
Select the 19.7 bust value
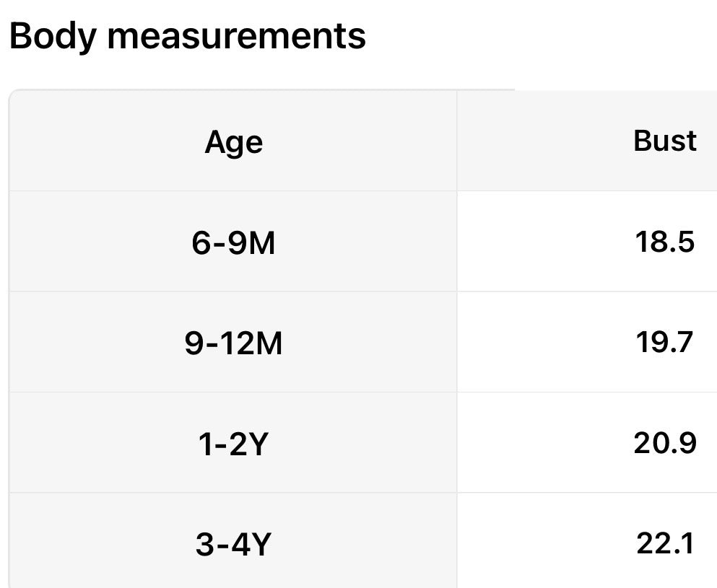[x=665, y=342]
